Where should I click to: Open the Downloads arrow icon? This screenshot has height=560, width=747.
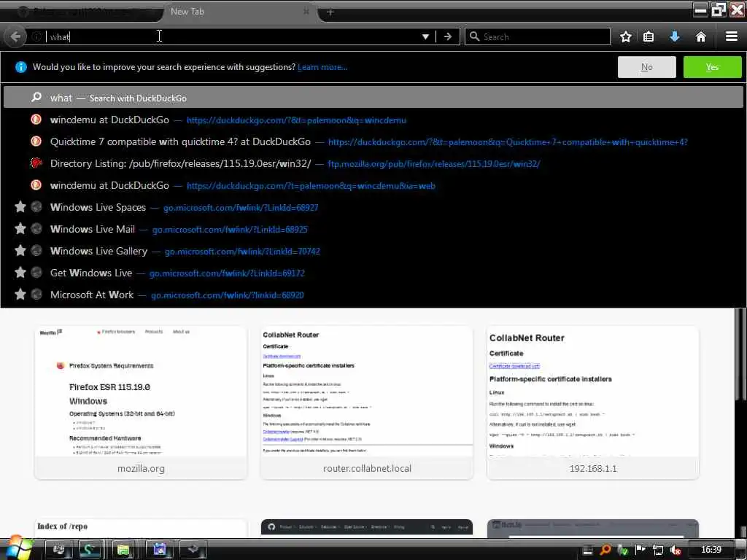[675, 36]
